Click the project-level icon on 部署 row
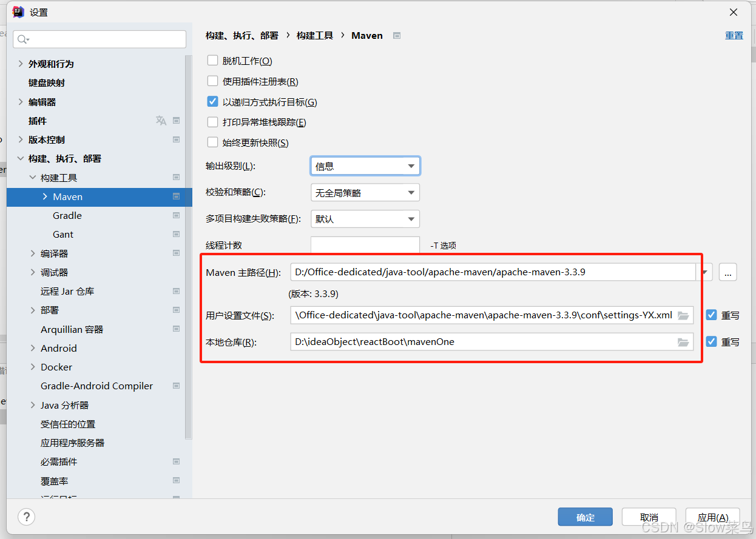 176,310
